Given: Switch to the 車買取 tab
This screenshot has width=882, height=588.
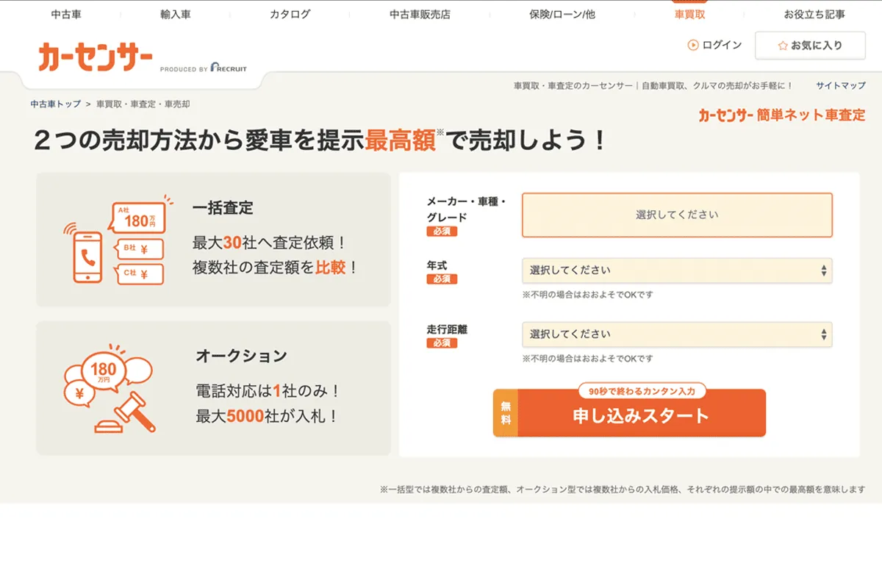Looking at the screenshot, I should click(x=689, y=14).
